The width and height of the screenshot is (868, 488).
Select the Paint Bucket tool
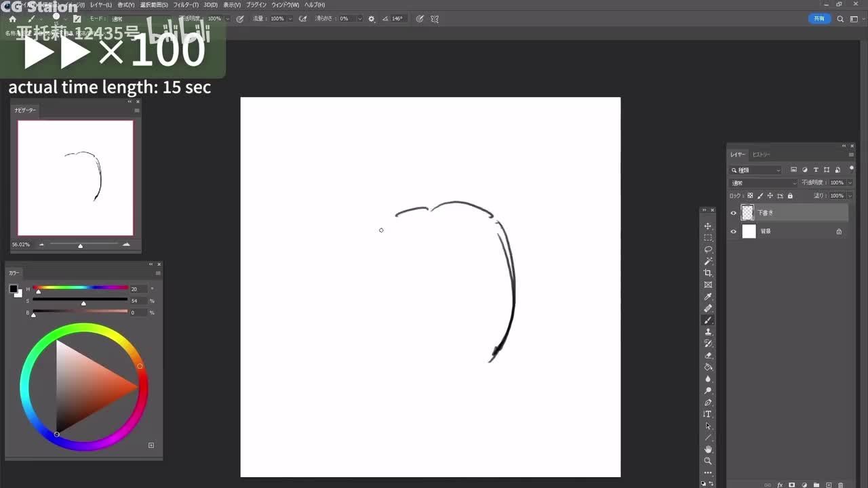[x=708, y=367]
